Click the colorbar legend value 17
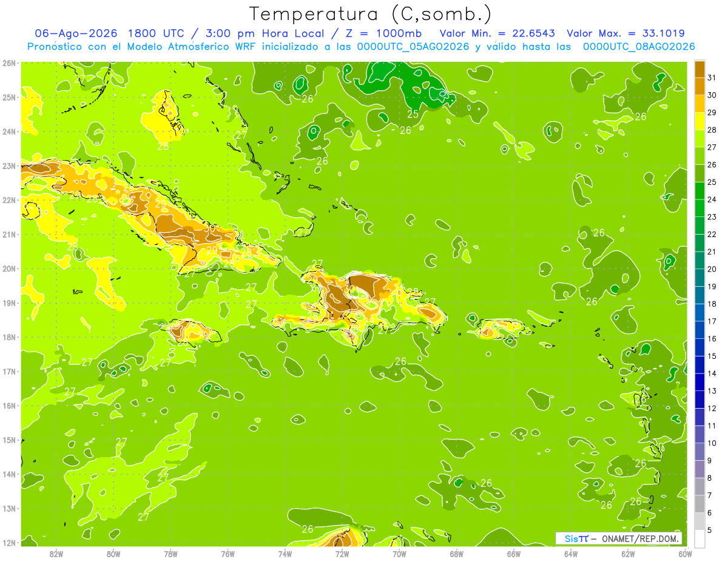 click(712, 321)
